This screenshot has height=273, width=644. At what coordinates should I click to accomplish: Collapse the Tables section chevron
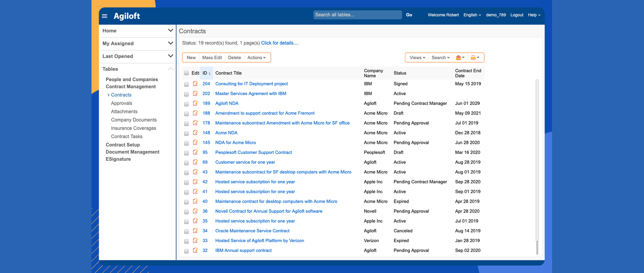click(x=170, y=69)
